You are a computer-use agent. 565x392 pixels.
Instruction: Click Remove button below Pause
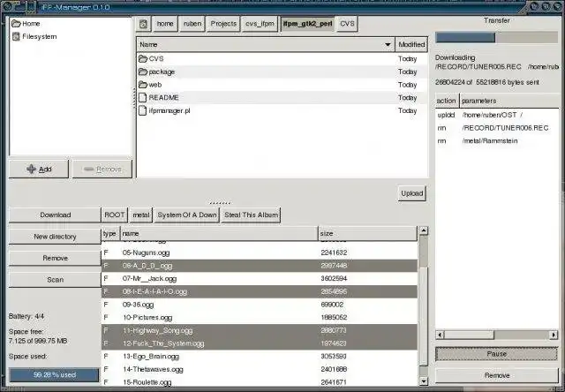pos(496,375)
